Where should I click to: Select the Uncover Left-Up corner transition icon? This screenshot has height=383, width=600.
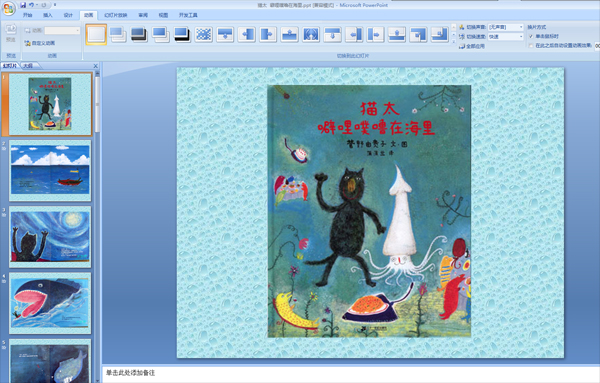click(x=418, y=34)
